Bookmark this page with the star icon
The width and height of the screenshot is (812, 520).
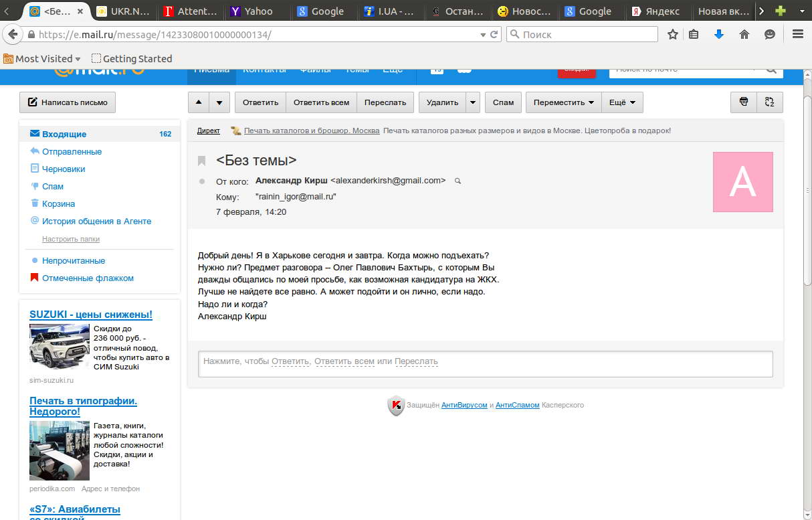(672, 34)
